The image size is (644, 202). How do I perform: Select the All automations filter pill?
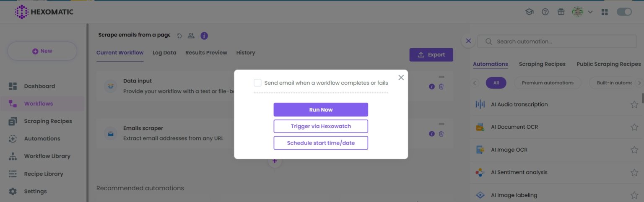pyautogui.click(x=496, y=83)
